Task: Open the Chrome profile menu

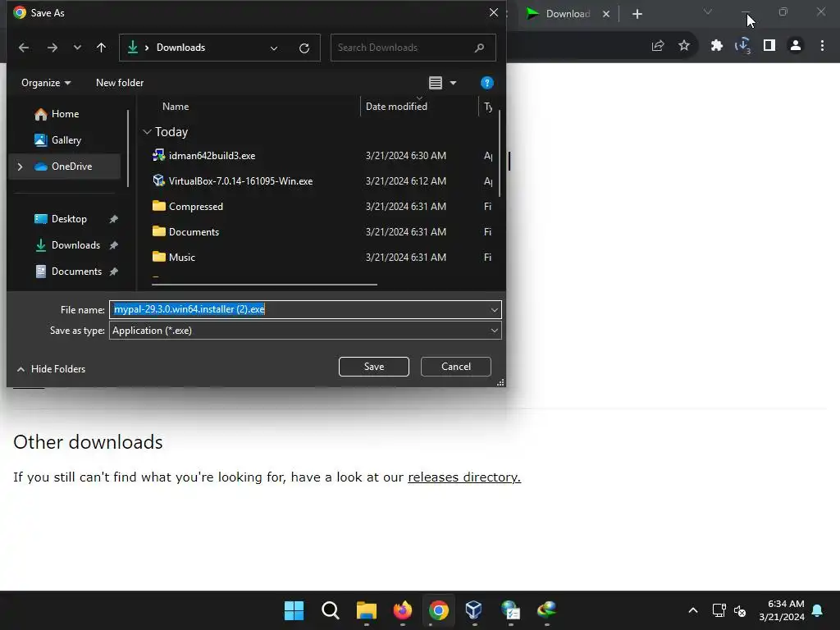Action: (x=796, y=46)
